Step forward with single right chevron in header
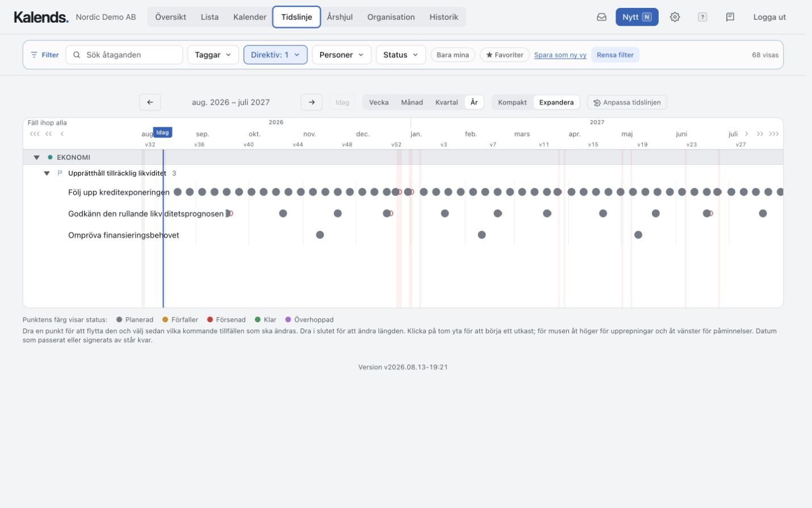The height and width of the screenshot is (508, 812). [746, 134]
